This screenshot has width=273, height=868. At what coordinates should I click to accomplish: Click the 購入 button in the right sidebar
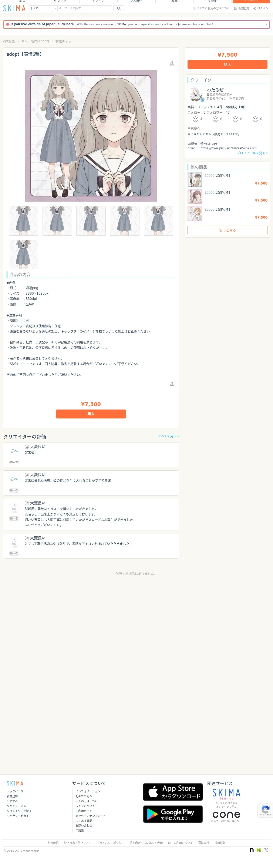point(227,64)
